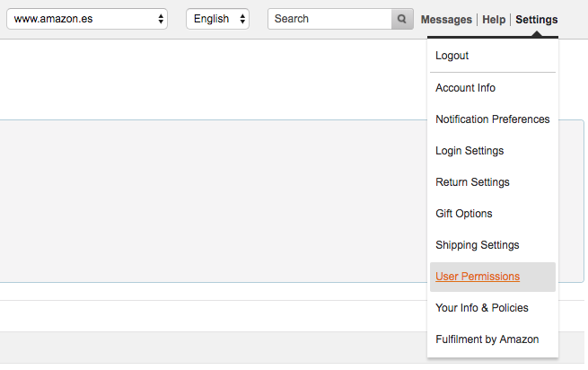The height and width of the screenshot is (370, 588).
Task: Click the highlighted User Permissions item
Action: (x=477, y=277)
